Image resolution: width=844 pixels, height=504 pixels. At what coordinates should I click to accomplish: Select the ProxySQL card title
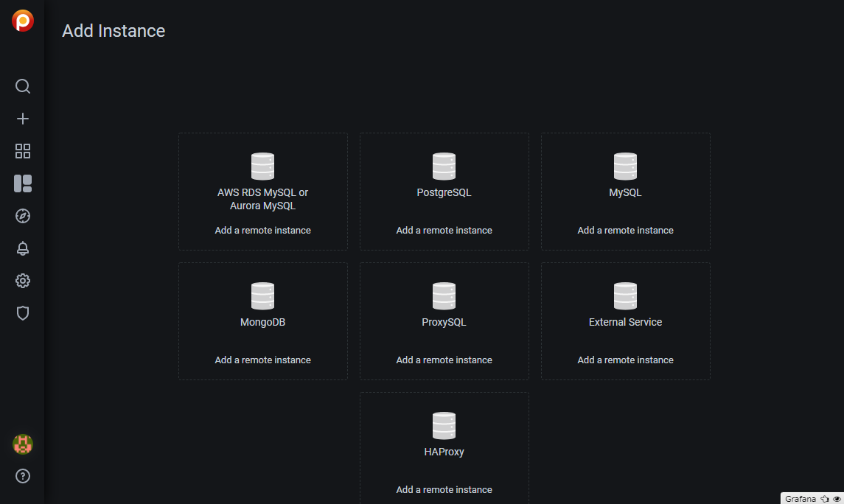[444, 322]
